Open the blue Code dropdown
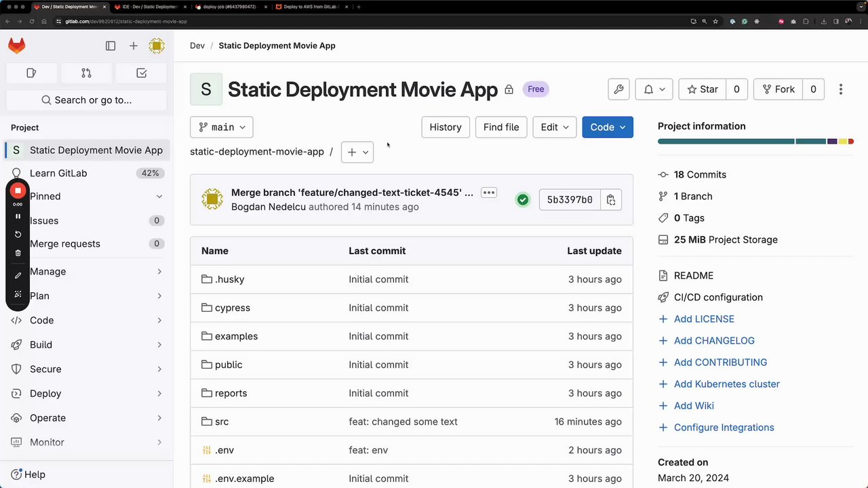Viewport: 868px width, 488px height. click(x=608, y=127)
